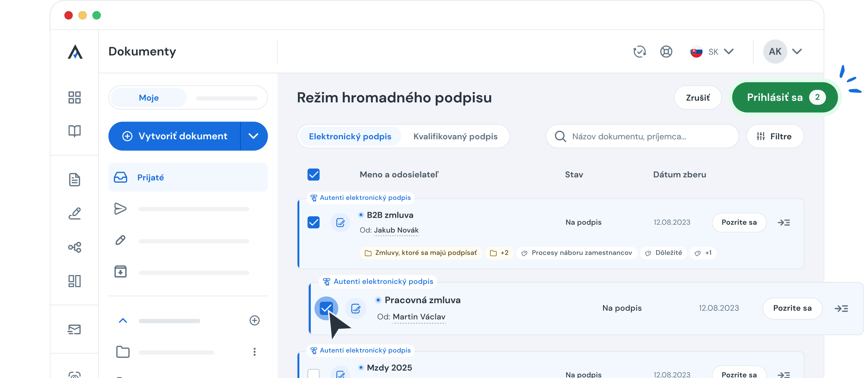Screen dimensions: 868x378
Task: Open the dashboard grid icon in sidebar
Action: pos(75,98)
